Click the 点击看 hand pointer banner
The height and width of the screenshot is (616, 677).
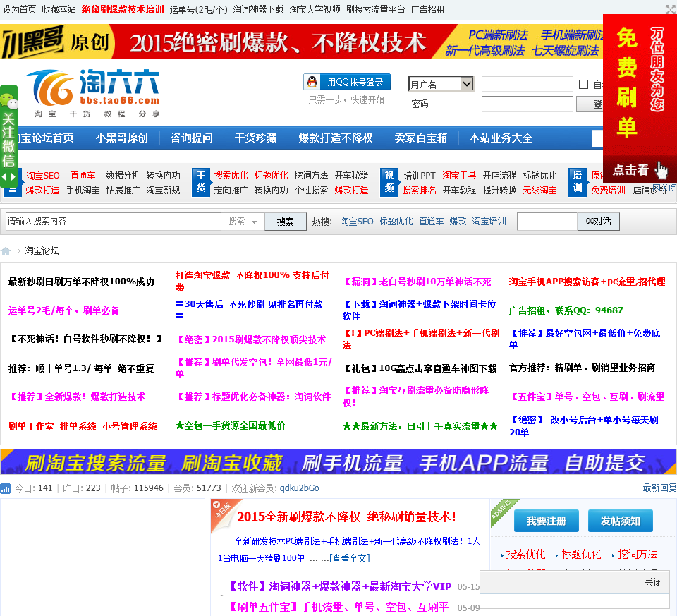coord(640,169)
